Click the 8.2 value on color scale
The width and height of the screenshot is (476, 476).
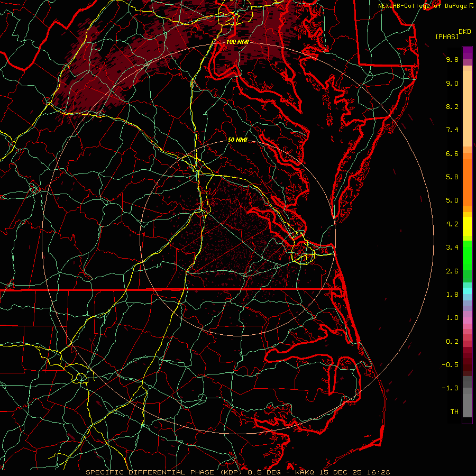click(452, 106)
